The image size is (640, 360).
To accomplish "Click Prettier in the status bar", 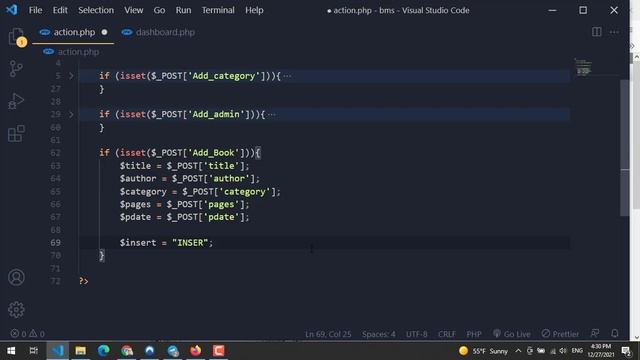I will pyautogui.click(x=560, y=334).
